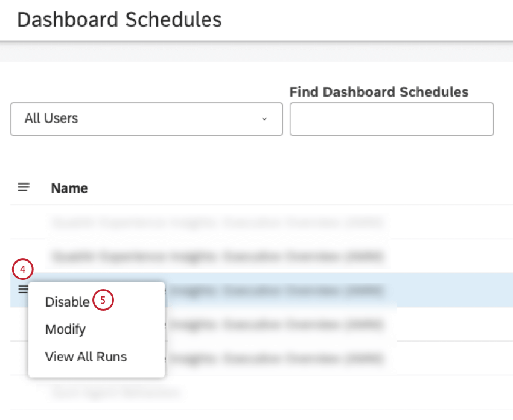The width and height of the screenshot is (513, 420).
Task: Click the All Users text in filter
Action: tap(51, 119)
